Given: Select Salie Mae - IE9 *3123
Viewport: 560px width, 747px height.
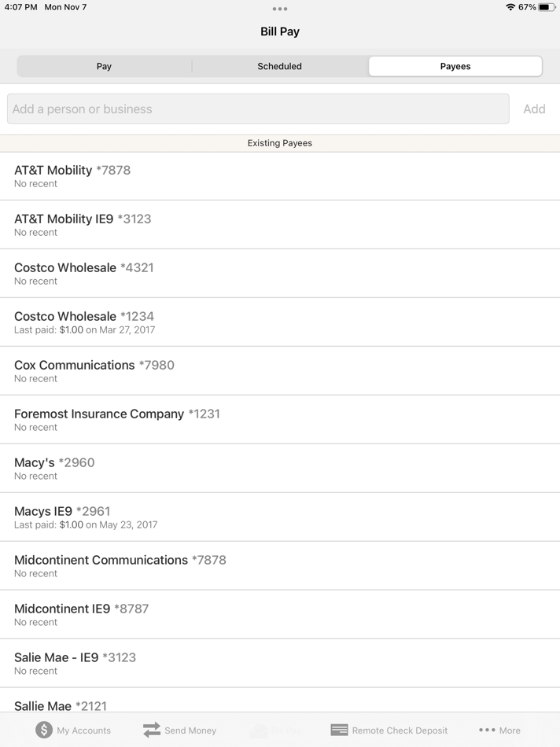Looking at the screenshot, I should tap(280, 663).
